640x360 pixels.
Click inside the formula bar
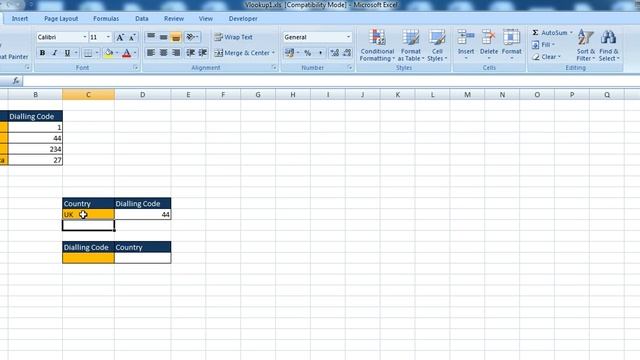[x=331, y=81]
